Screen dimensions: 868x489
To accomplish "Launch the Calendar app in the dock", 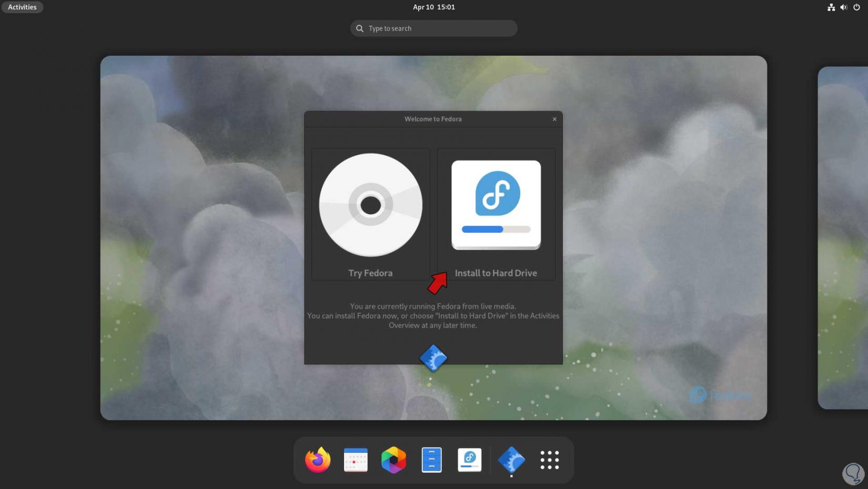I will pyautogui.click(x=356, y=460).
